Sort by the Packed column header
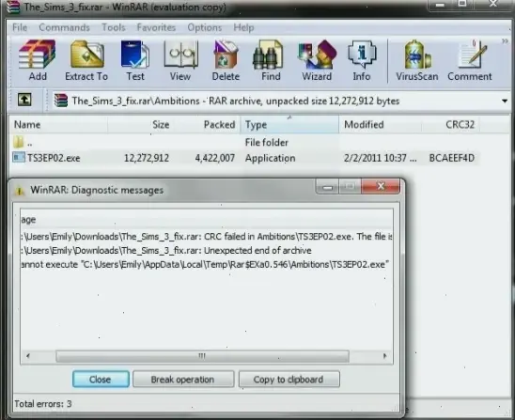The height and width of the screenshot is (420, 515). [208, 124]
